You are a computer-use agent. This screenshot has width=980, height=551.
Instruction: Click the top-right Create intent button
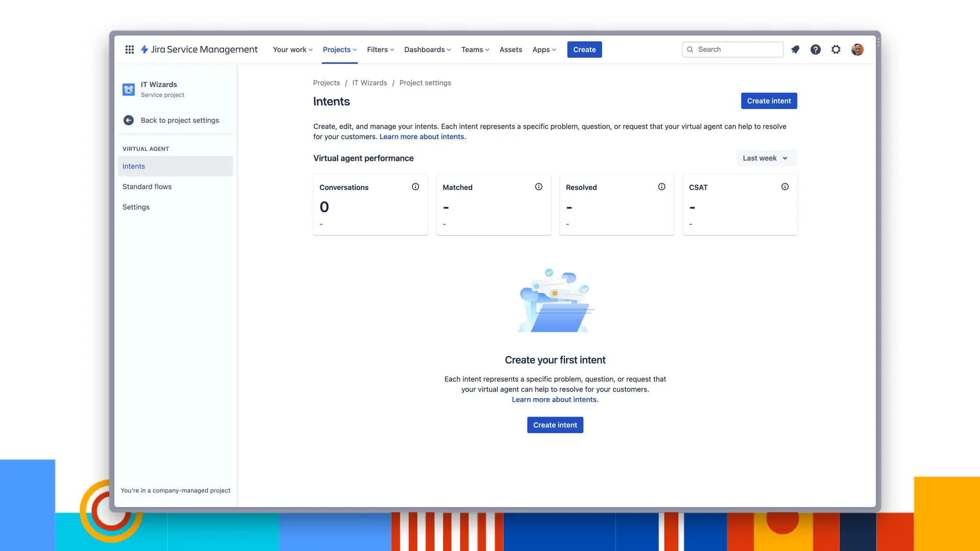tap(768, 101)
